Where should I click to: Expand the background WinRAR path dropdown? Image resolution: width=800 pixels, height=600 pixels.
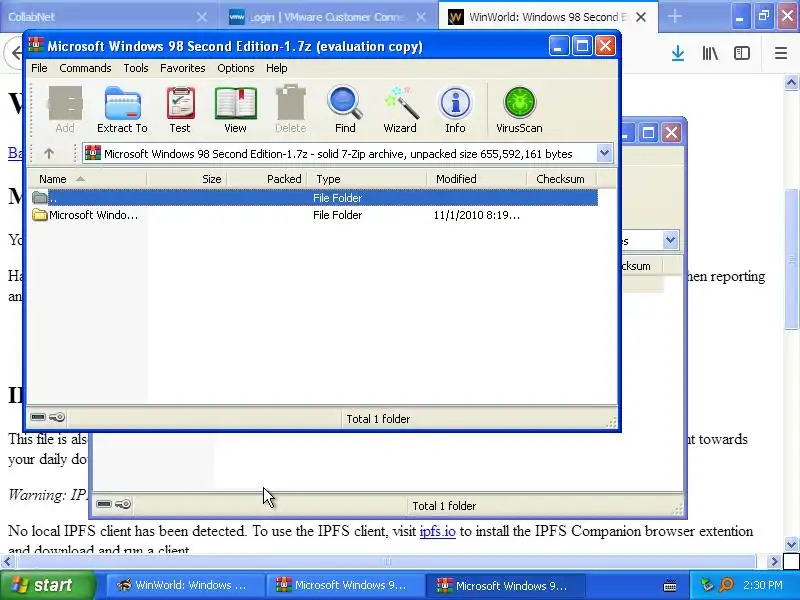point(670,240)
